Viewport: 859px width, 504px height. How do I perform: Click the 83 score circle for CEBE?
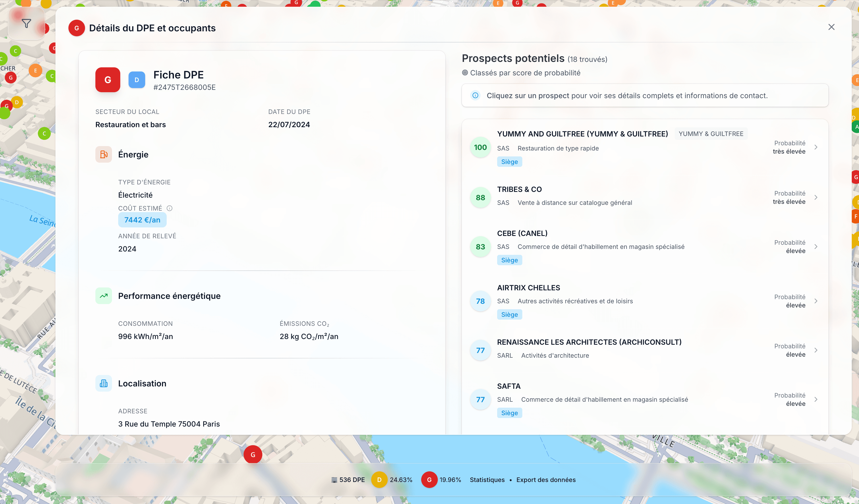point(480,247)
